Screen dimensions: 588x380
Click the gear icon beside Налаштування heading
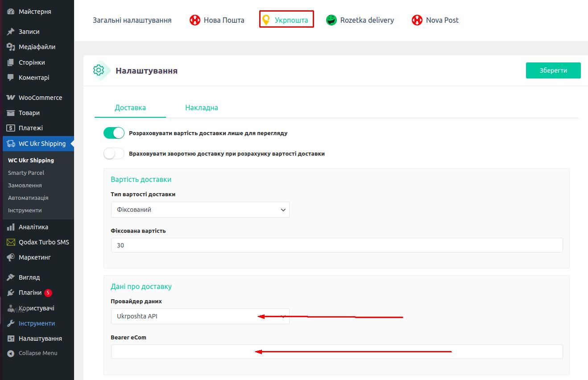[x=99, y=70]
